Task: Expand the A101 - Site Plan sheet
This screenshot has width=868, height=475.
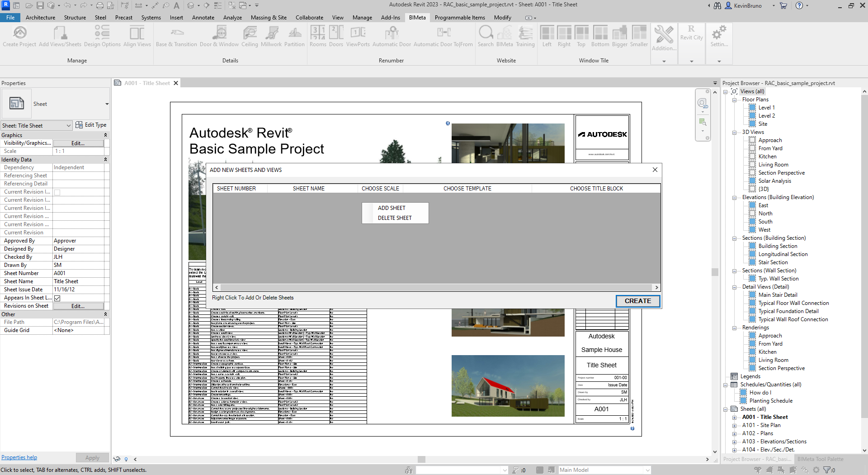Action: pos(735,426)
